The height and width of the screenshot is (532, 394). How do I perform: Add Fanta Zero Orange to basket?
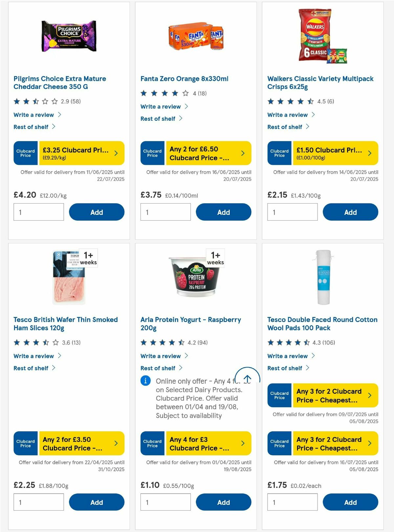coord(224,212)
